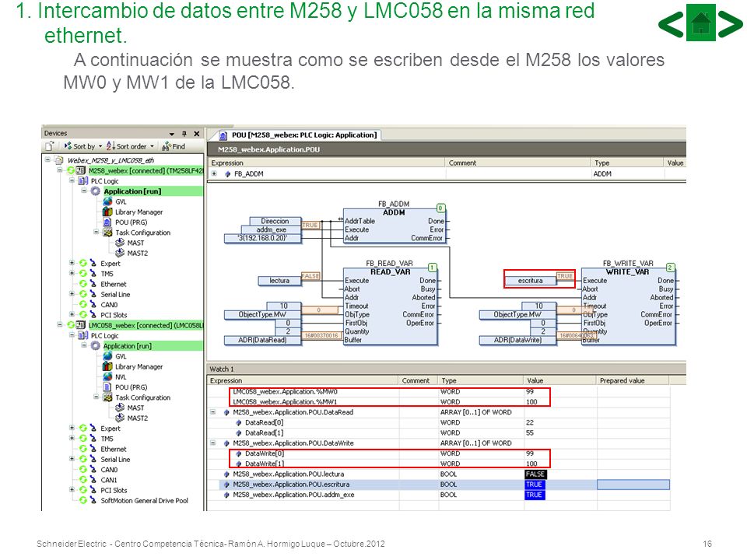The width and height of the screenshot is (747, 560).
Task: Expand the Expert node under M258_webex
Action: point(72,263)
